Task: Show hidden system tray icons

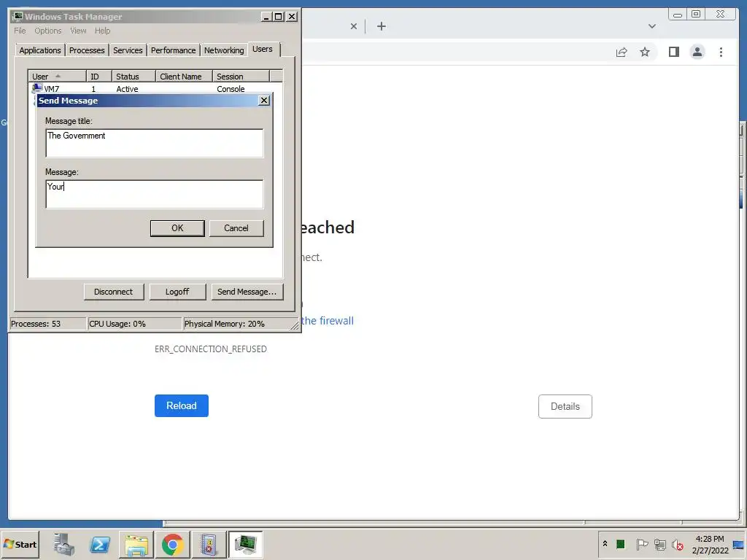Action: click(605, 544)
